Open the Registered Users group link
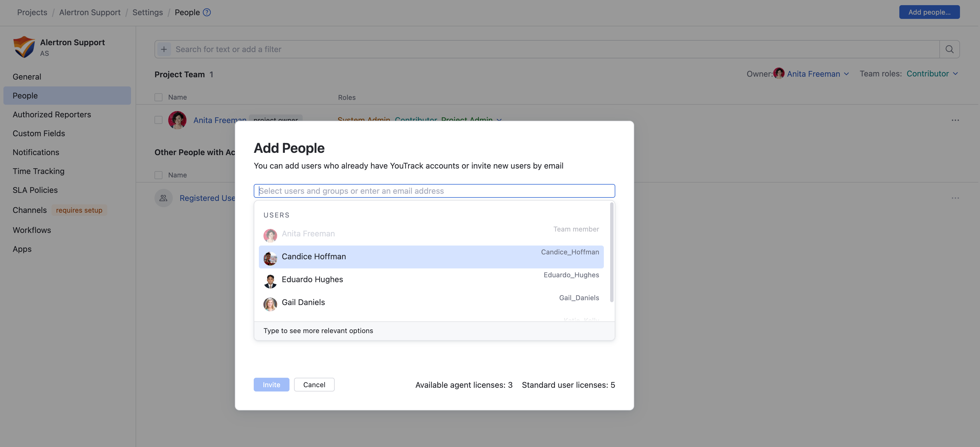 click(207, 198)
